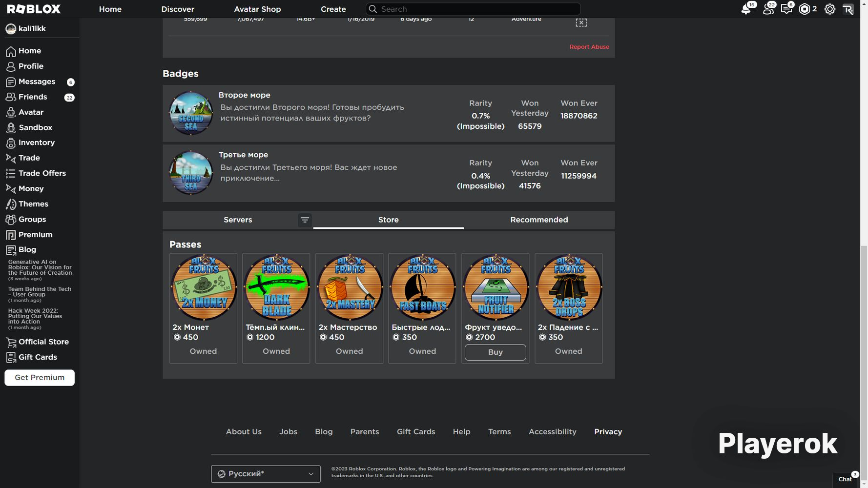Open the Help footer link
The width and height of the screenshot is (868, 488).
click(461, 431)
